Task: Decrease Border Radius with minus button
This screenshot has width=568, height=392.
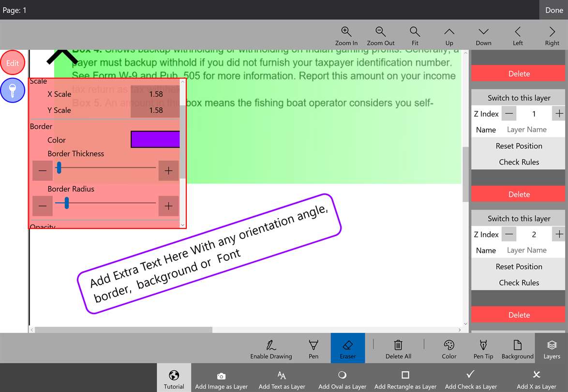Action: click(x=43, y=206)
